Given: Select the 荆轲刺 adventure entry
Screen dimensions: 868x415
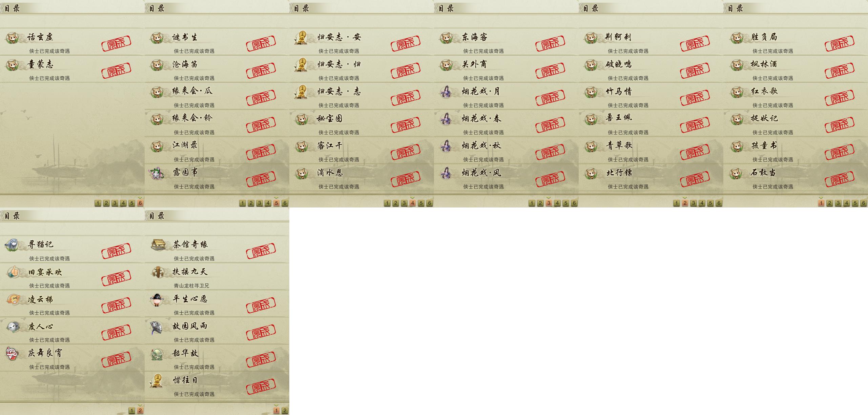Looking at the screenshot, I should [x=651, y=42].
